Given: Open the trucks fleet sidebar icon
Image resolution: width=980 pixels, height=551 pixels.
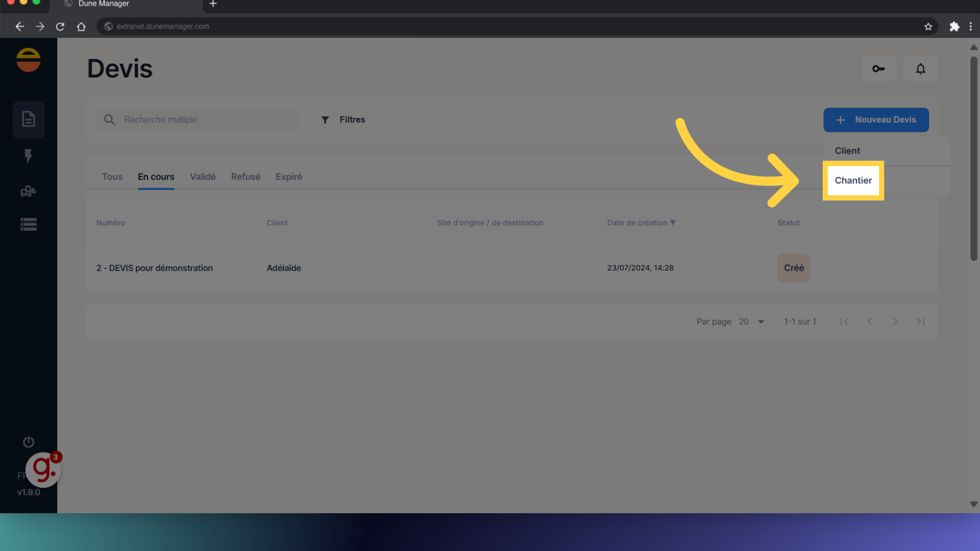Looking at the screenshot, I should coord(29,191).
